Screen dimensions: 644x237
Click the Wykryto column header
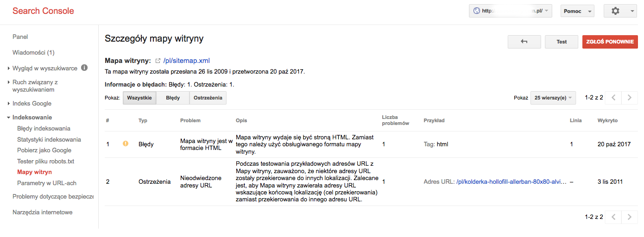607,120
